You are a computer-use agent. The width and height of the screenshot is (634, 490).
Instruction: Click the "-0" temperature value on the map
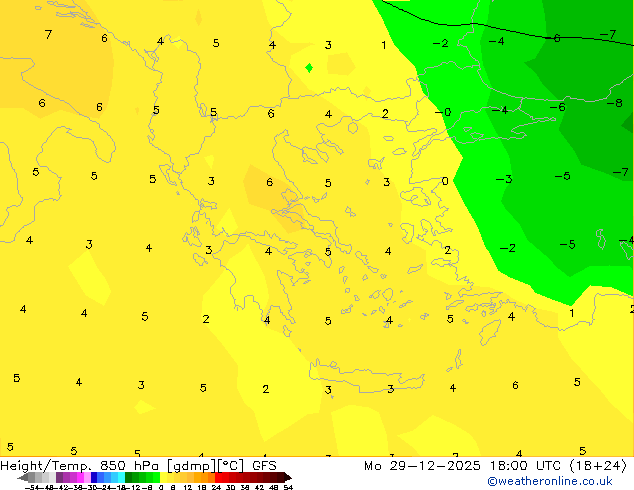(x=443, y=112)
